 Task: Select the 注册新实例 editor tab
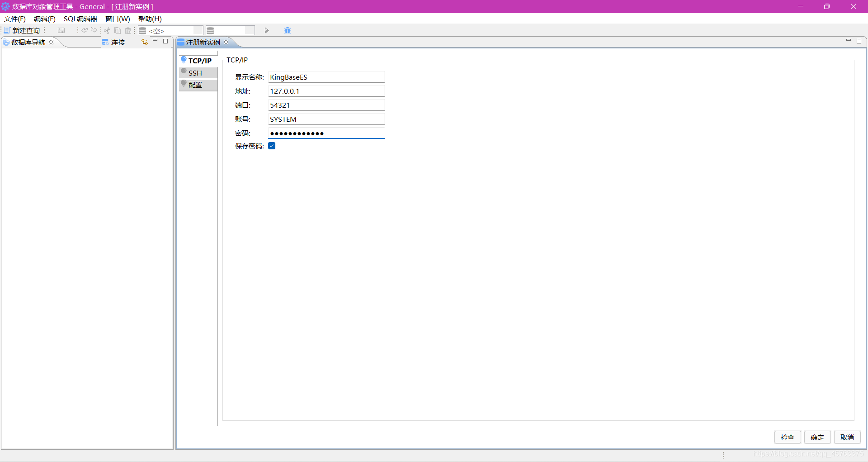pyautogui.click(x=203, y=42)
